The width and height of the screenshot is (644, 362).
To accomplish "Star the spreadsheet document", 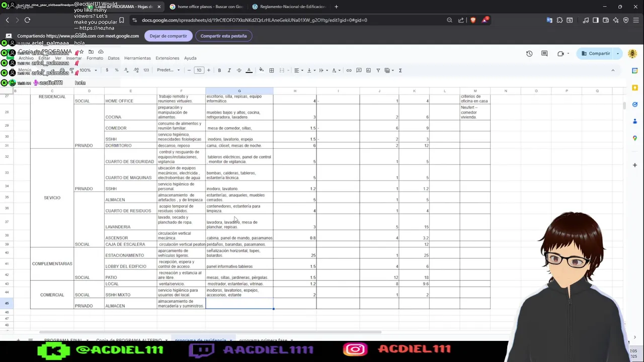I will (81, 52).
